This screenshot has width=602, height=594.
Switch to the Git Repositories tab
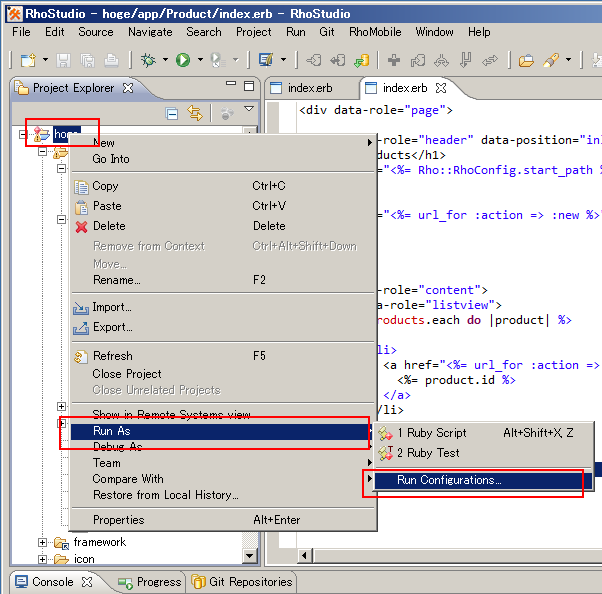(242, 582)
